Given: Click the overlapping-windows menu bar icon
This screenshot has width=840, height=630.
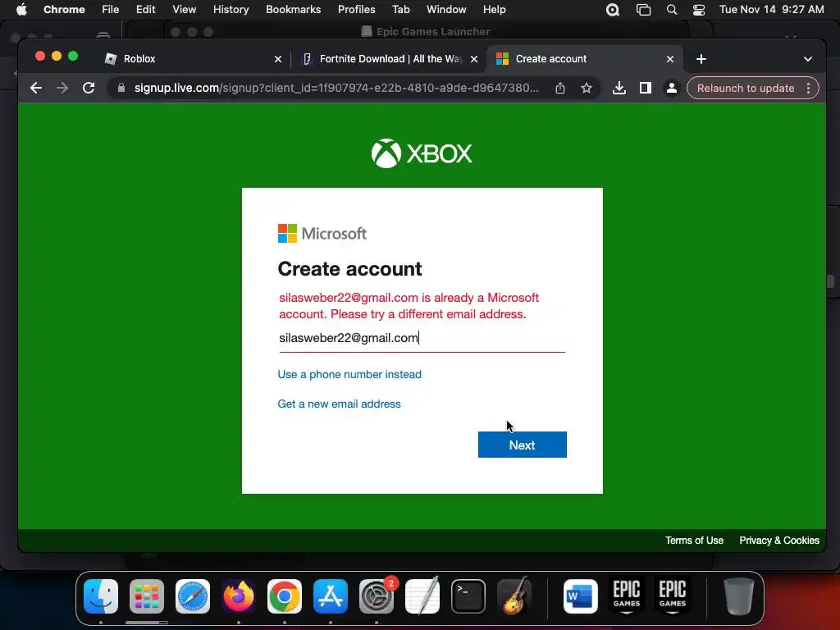Looking at the screenshot, I should pos(643,10).
